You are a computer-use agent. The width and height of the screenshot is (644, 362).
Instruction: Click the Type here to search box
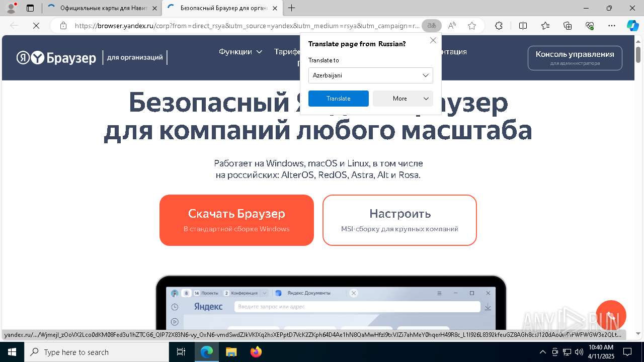(x=97, y=352)
